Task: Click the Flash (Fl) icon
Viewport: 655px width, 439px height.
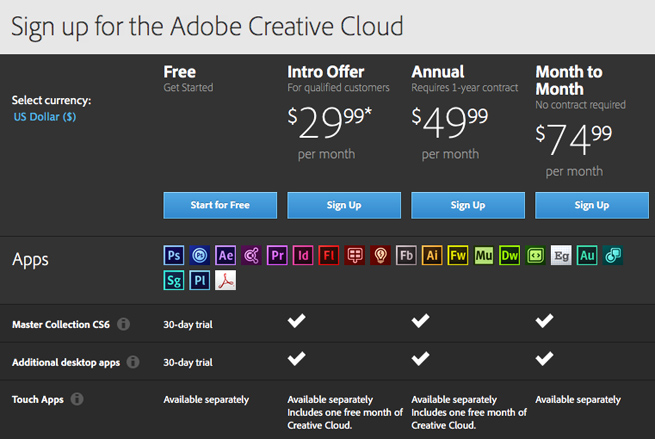Action: [x=329, y=255]
